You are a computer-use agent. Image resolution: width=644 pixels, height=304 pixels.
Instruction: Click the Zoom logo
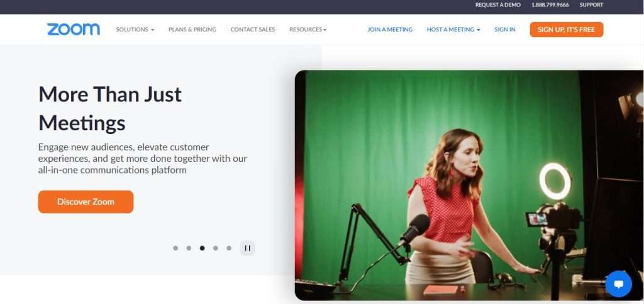[73, 29]
